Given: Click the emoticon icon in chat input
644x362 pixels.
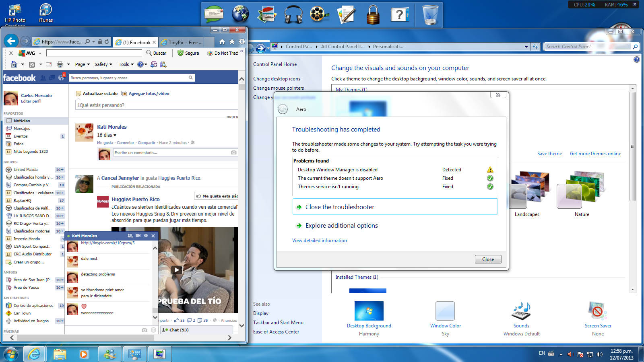Looking at the screenshot, I should (153, 330).
